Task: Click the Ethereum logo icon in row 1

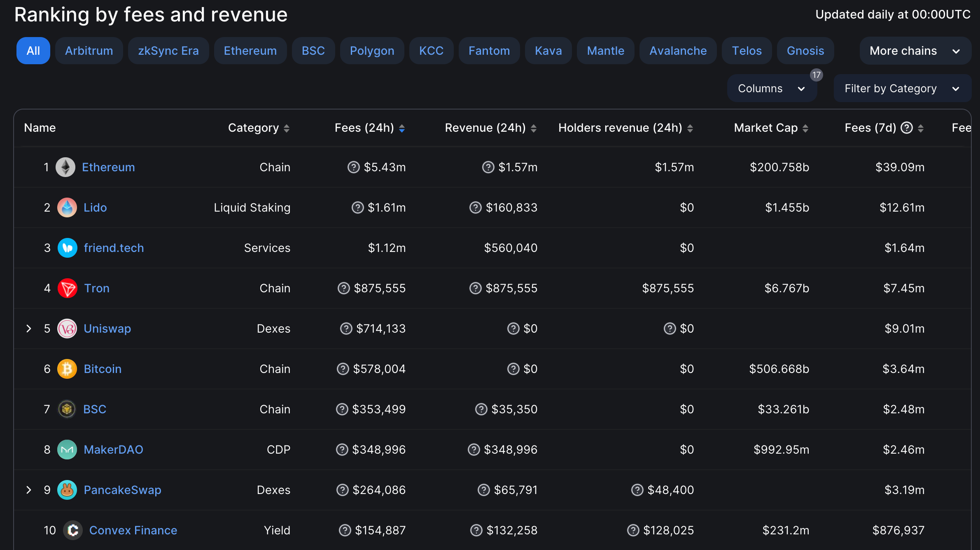Action: pos(65,167)
